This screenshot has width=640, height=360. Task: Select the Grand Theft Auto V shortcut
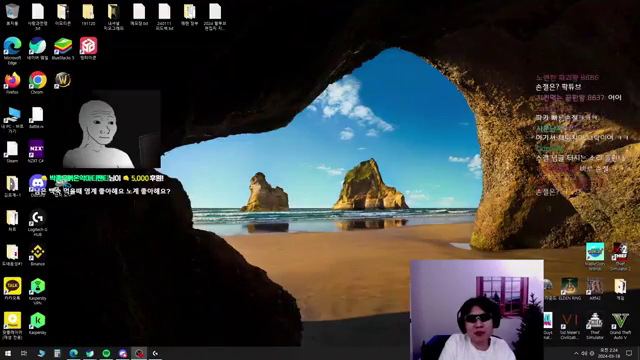pos(620,326)
